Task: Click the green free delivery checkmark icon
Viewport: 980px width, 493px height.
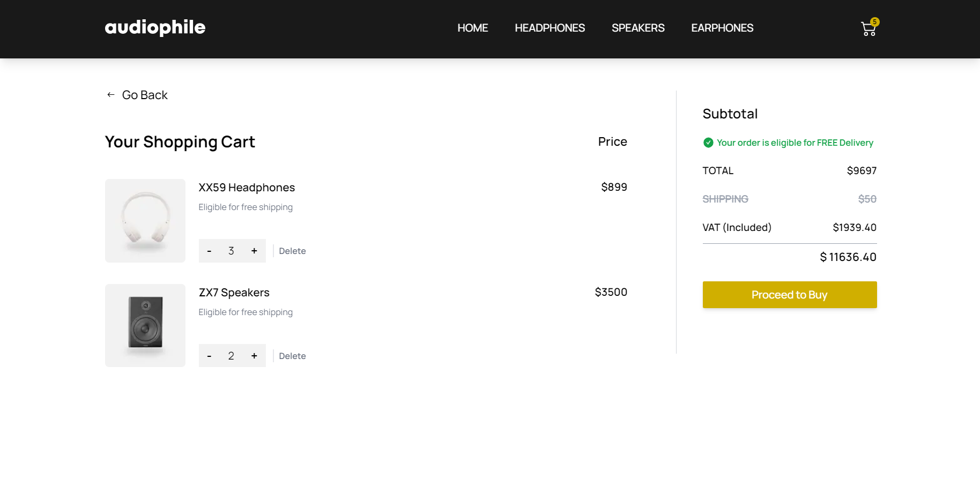Action: (708, 143)
